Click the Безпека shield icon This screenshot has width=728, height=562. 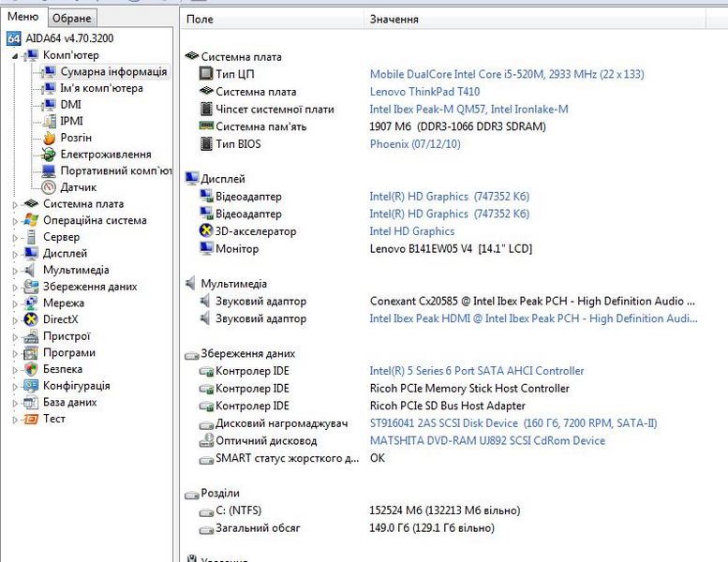click(x=31, y=369)
